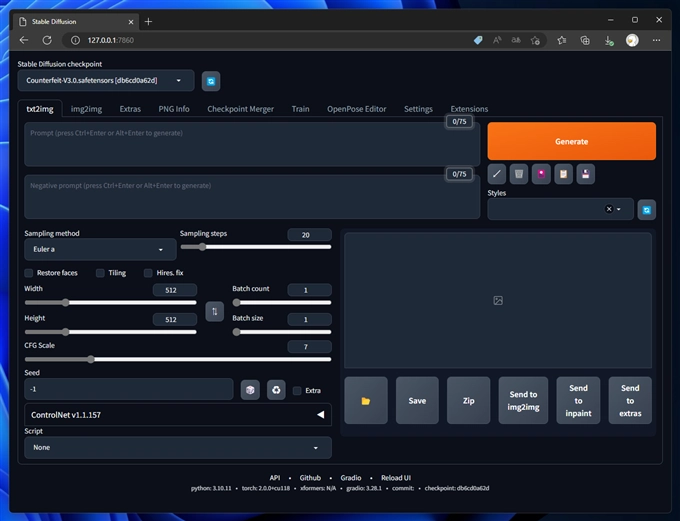Screen dimensions: 680x521
Task: Adjust the Width slider
Action: 111,302
